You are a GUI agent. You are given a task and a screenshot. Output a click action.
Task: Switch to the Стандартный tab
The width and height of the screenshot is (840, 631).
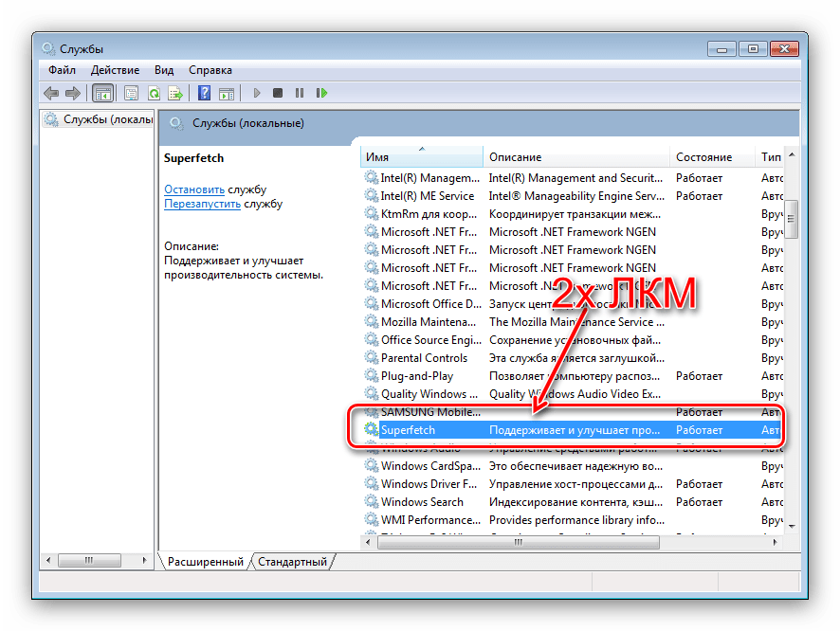(x=292, y=562)
